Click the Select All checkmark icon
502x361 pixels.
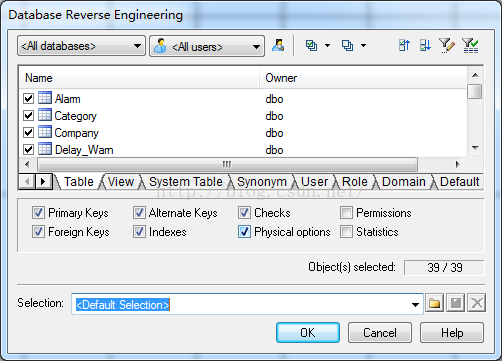[x=311, y=45]
